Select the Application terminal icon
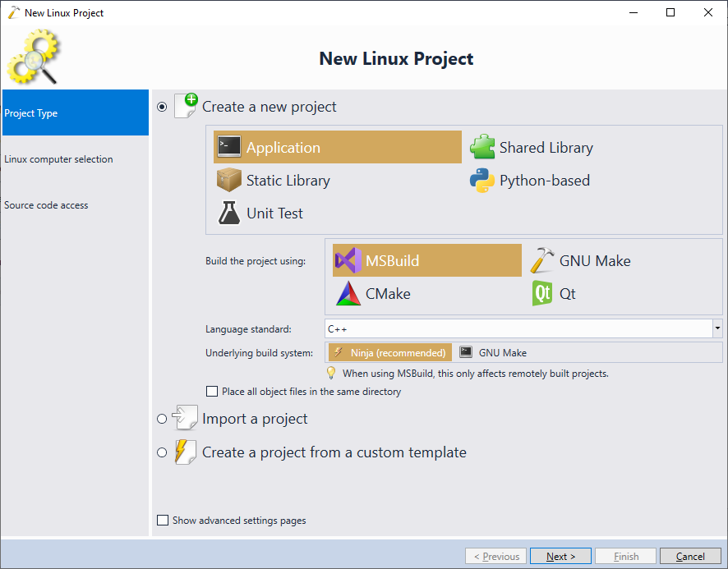Viewport: 728px width, 569px height. coord(229,147)
